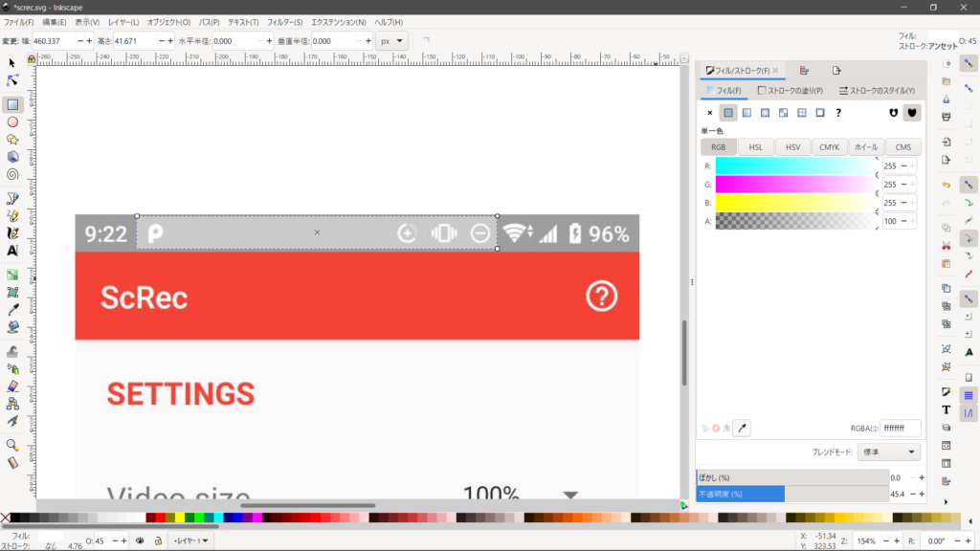
Task: Choose the No paint X option
Action: (709, 113)
